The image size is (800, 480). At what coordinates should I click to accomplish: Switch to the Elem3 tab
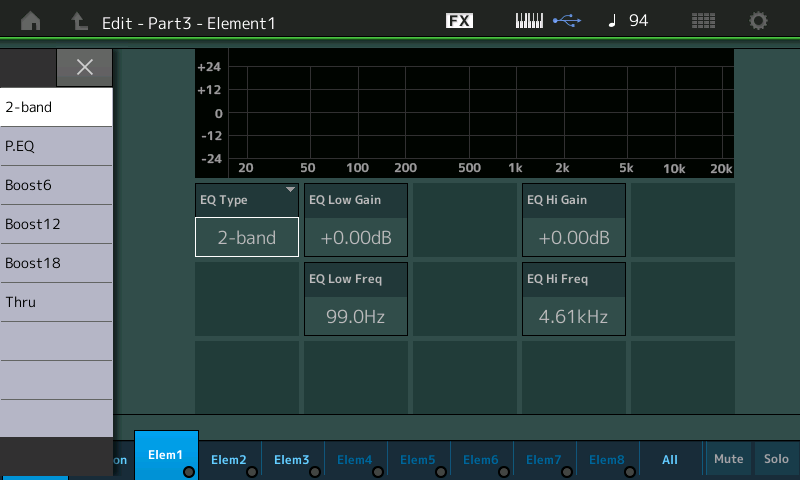(292, 460)
